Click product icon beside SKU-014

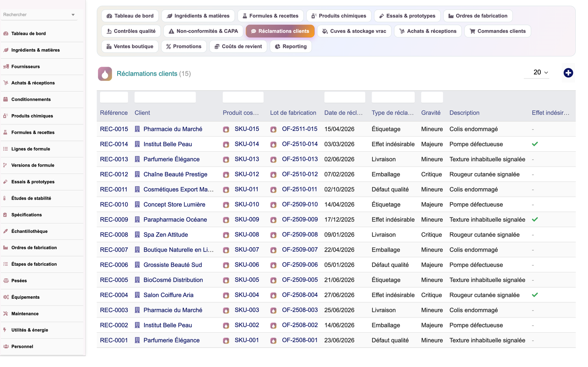coord(226,145)
